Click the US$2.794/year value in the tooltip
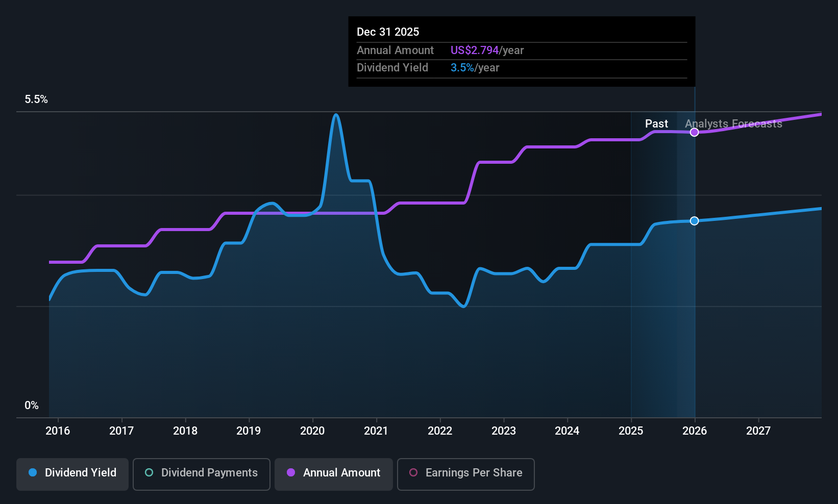838x504 pixels. pos(475,50)
